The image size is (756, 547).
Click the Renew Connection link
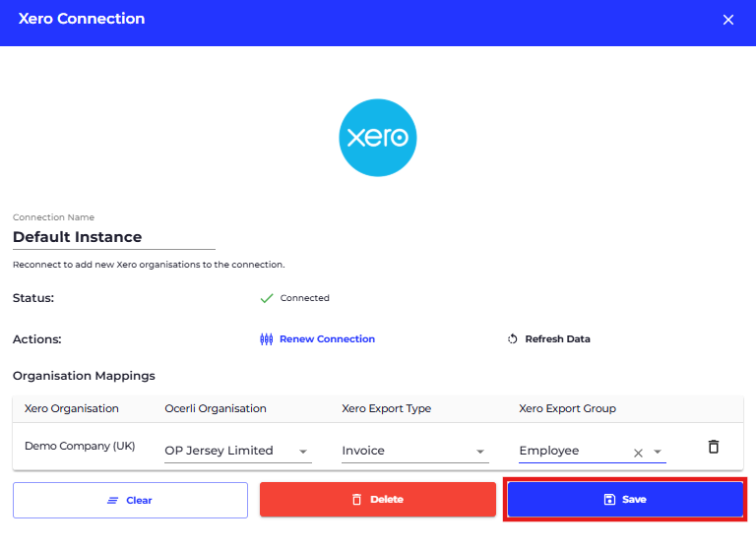coord(317,339)
